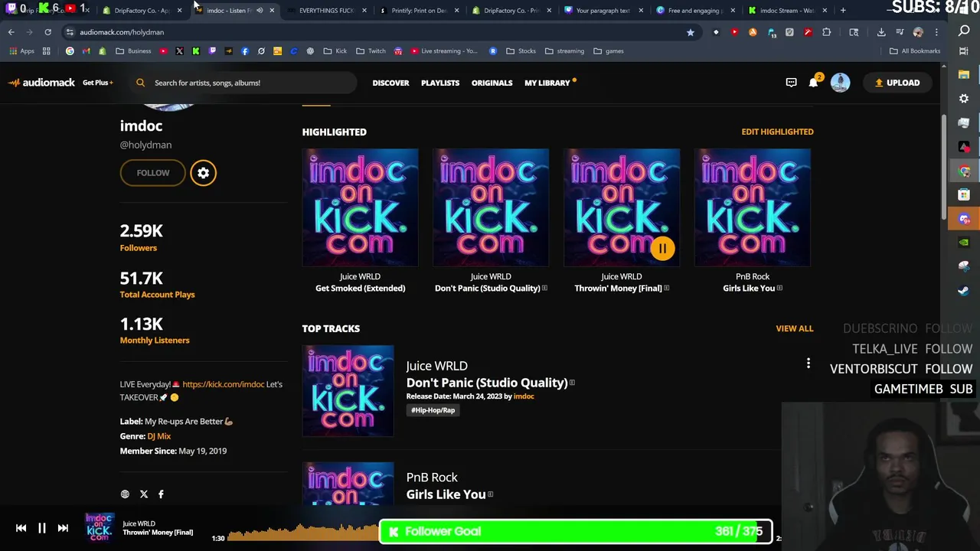Open the Business bookmarks folder
Screen dimensions: 980x551
(x=133, y=51)
